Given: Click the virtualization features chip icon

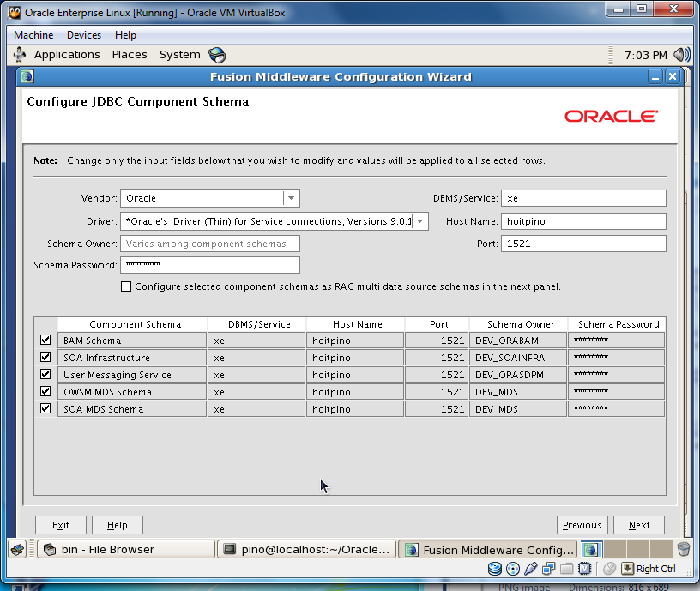Looking at the screenshot, I should [x=586, y=568].
